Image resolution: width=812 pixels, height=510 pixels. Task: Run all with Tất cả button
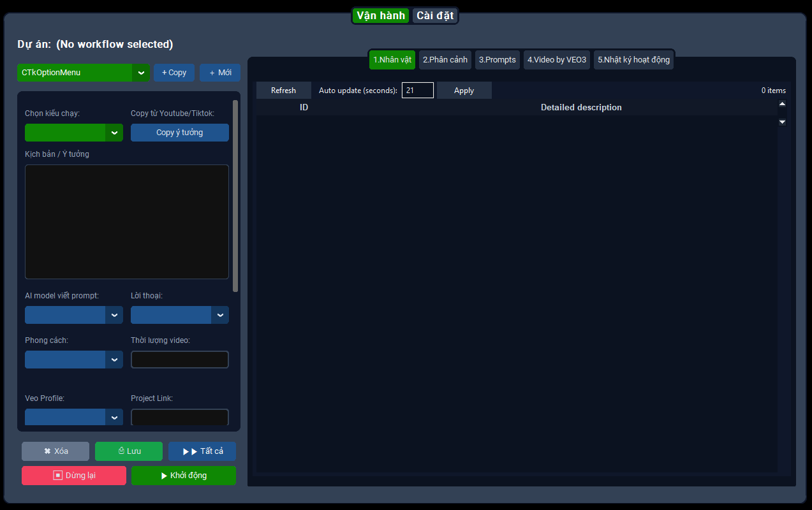202,451
